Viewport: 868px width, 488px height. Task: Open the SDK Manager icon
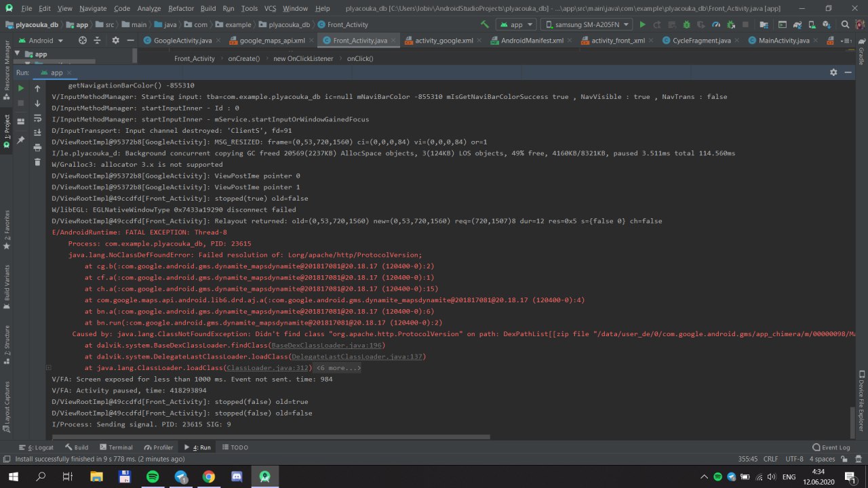tap(826, 24)
